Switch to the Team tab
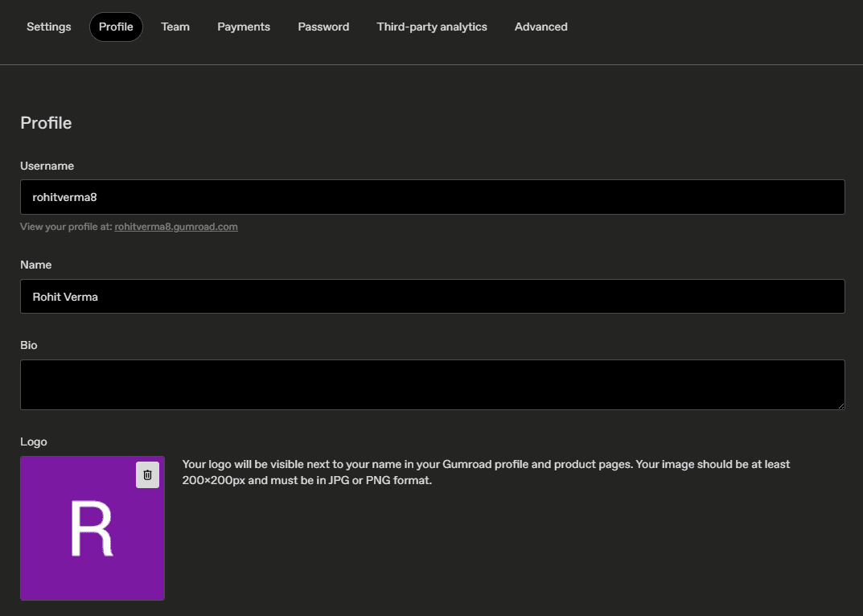 175,27
